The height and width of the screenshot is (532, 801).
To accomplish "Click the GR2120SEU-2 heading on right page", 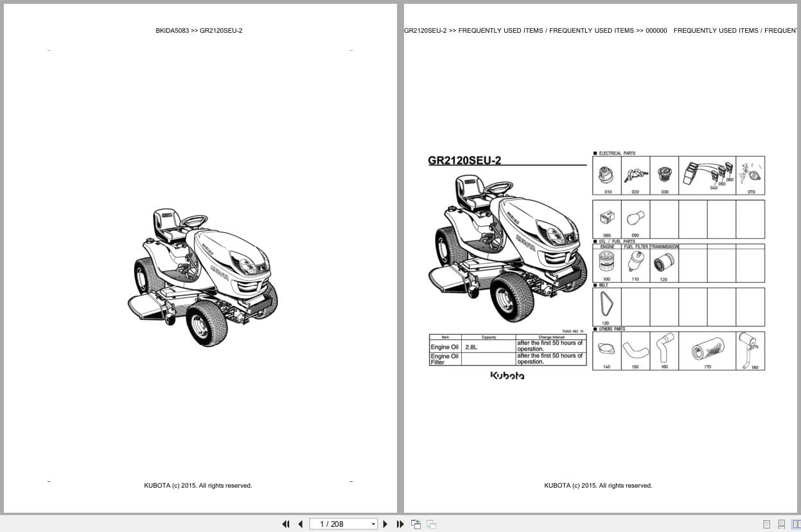I will click(464, 161).
